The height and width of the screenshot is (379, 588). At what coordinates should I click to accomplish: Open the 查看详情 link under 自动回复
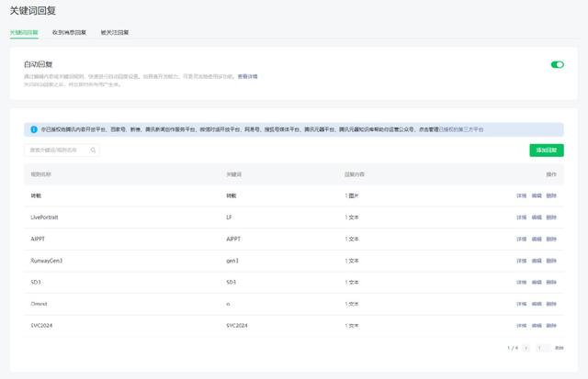[x=248, y=76]
